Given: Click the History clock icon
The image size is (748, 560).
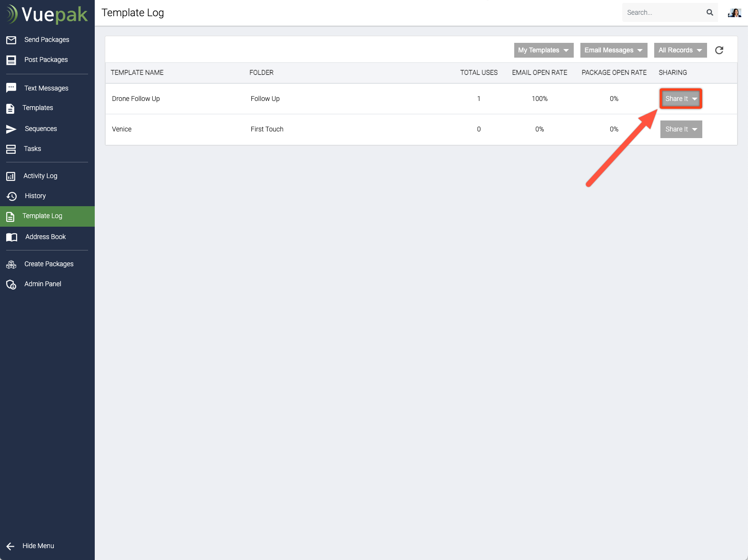Looking at the screenshot, I should tap(11, 196).
